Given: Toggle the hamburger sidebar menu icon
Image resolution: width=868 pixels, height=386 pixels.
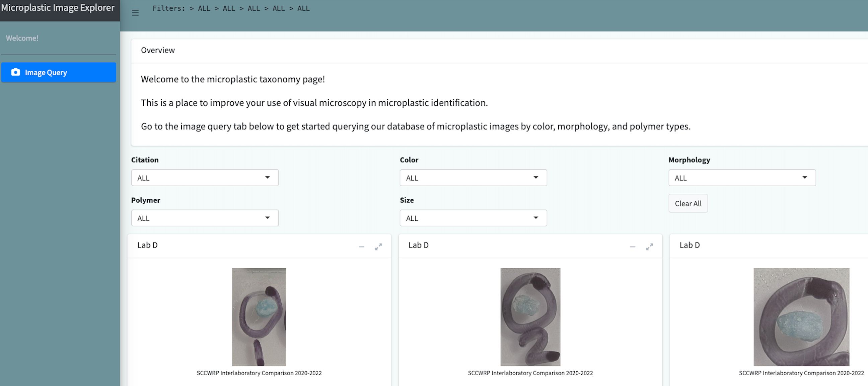Looking at the screenshot, I should (135, 13).
